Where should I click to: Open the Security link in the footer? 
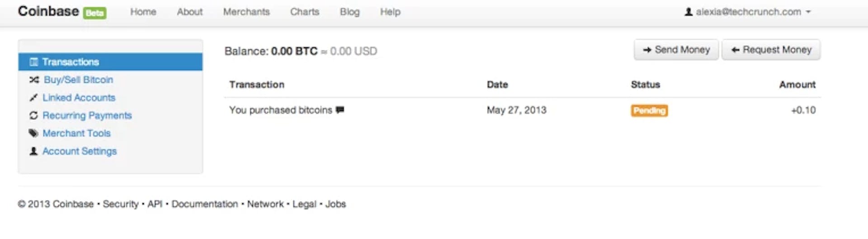[121, 204]
